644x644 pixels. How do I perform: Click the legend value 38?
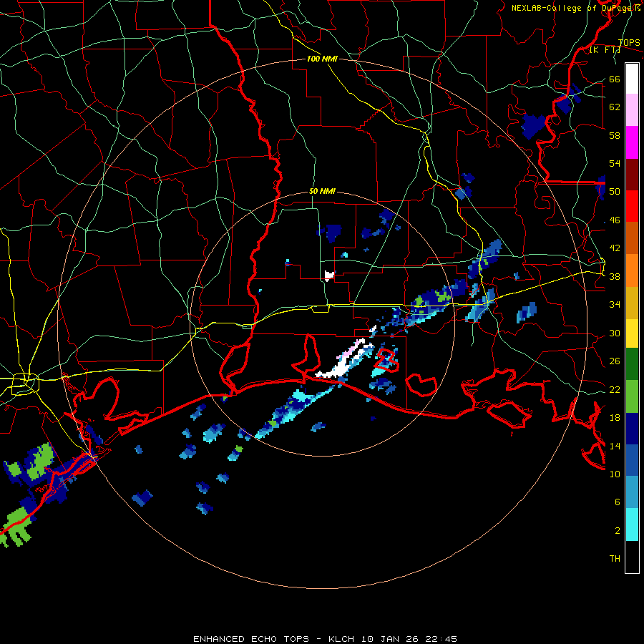click(615, 276)
